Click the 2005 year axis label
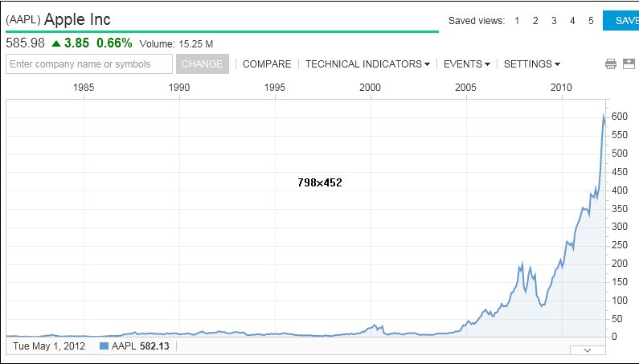The height and width of the screenshot is (364, 639). tap(466, 88)
